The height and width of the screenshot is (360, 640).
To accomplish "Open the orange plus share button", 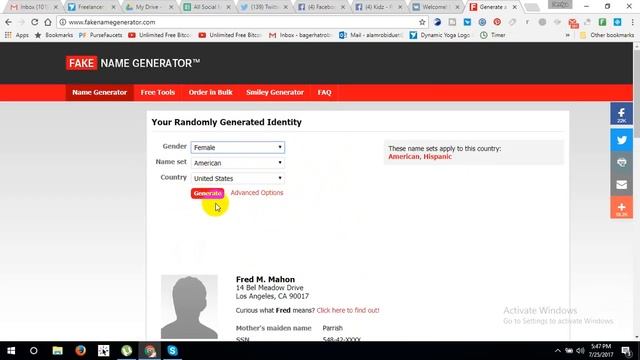I will point(621,207).
